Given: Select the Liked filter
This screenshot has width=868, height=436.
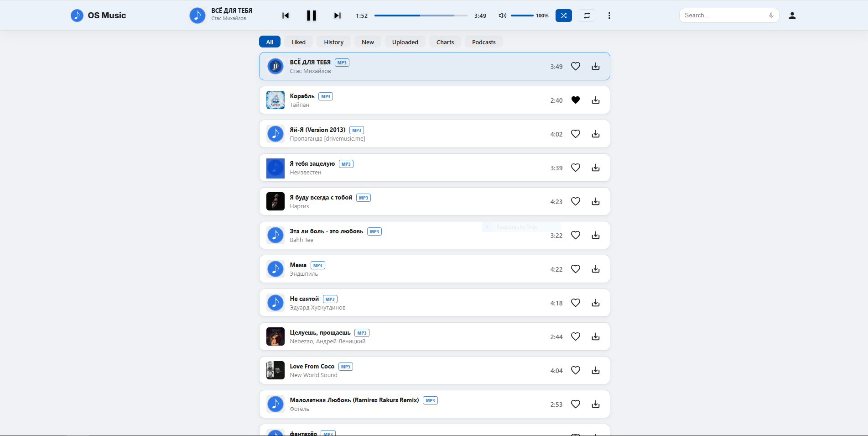Looking at the screenshot, I should tap(299, 42).
